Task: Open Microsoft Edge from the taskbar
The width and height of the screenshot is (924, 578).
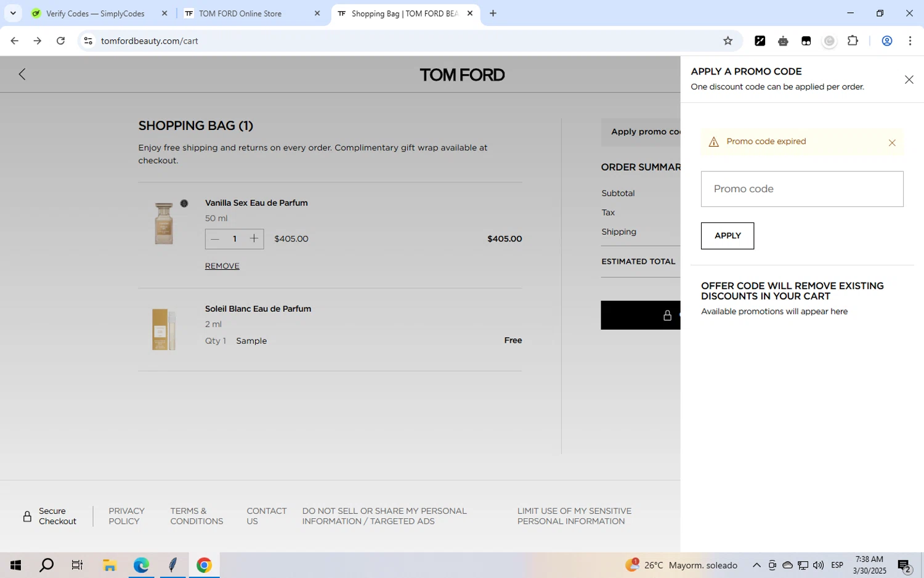Action: (x=141, y=565)
